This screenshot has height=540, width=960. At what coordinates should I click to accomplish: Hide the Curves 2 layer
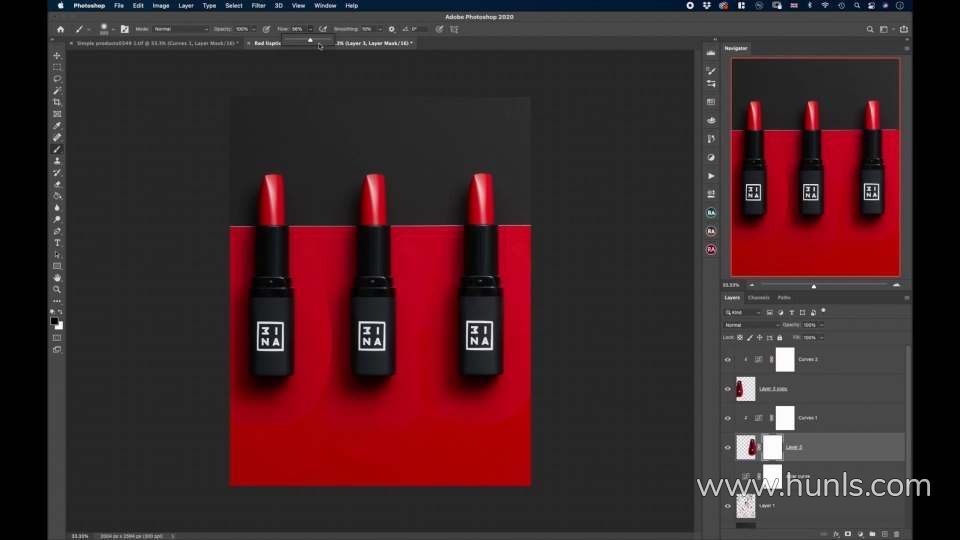point(728,359)
